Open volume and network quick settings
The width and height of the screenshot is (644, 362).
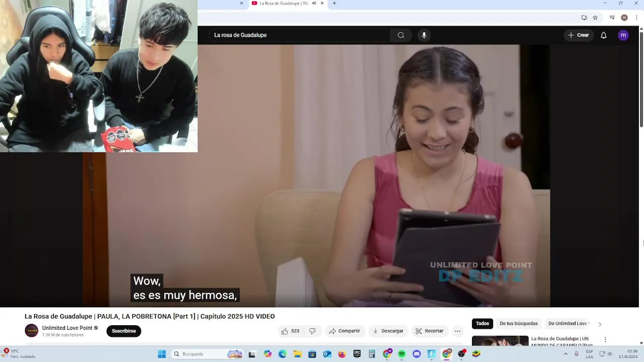pos(606,354)
